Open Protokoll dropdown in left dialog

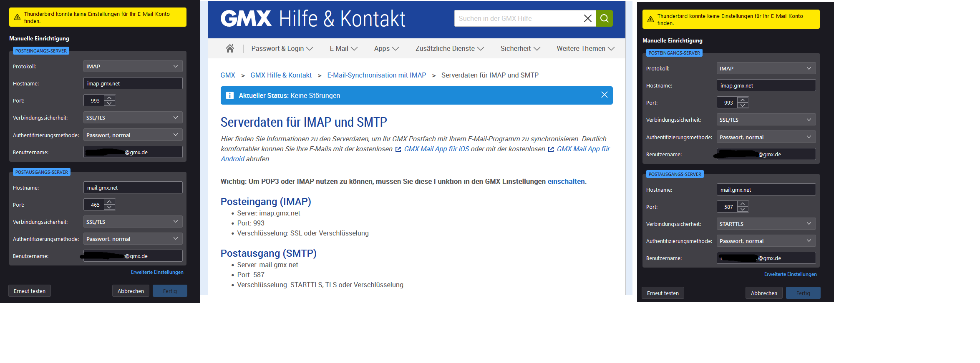133,66
